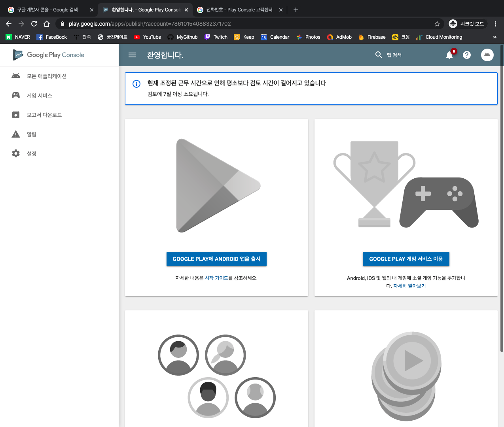Open the Photos bookmark
The width and height of the screenshot is (504, 427).
tap(308, 37)
